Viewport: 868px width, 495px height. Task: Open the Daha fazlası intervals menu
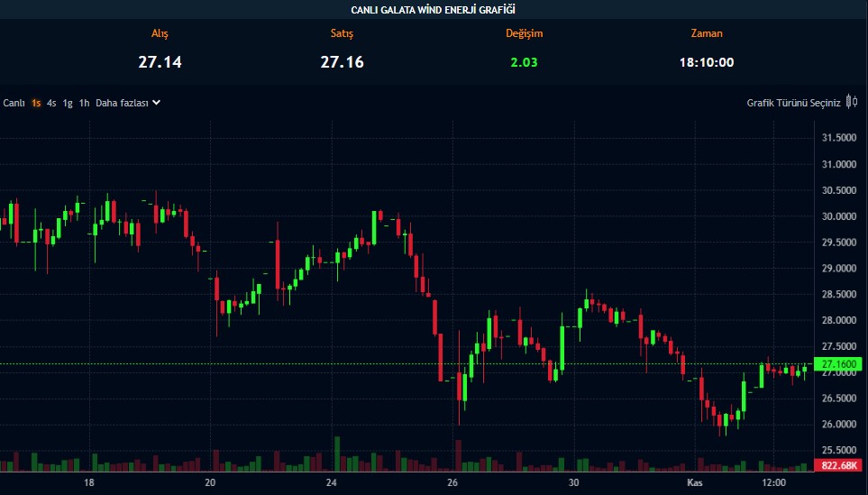[122, 103]
